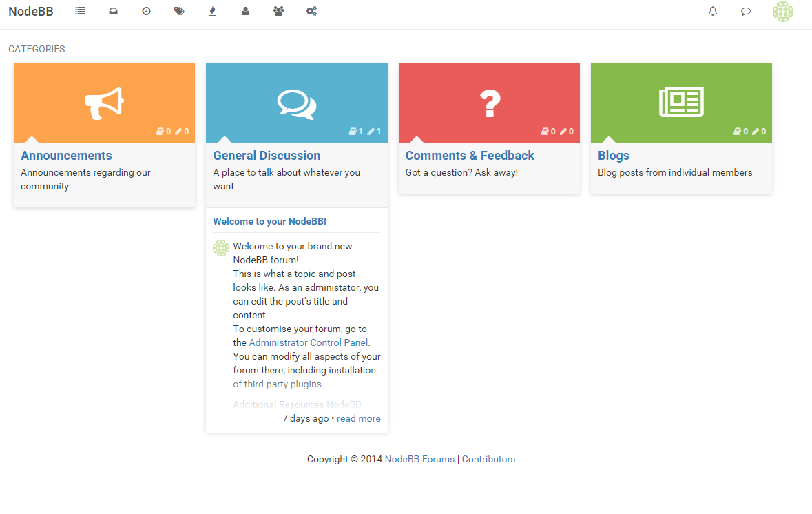Screen dimensions: 812x514
Task: Open the users icon in navbar
Action: point(245,11)
